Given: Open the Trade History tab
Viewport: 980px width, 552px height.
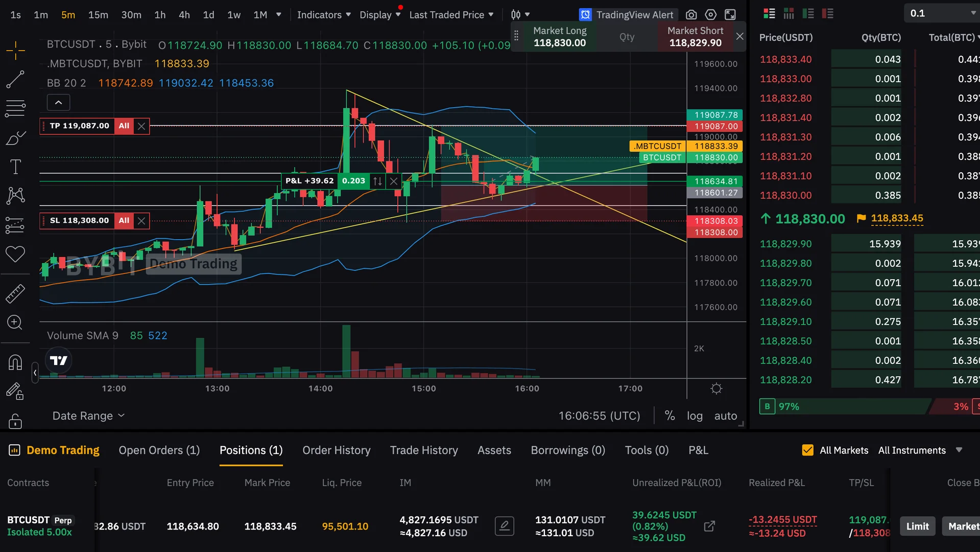Looking at the screenshot, I should click(x=424, y=450).
